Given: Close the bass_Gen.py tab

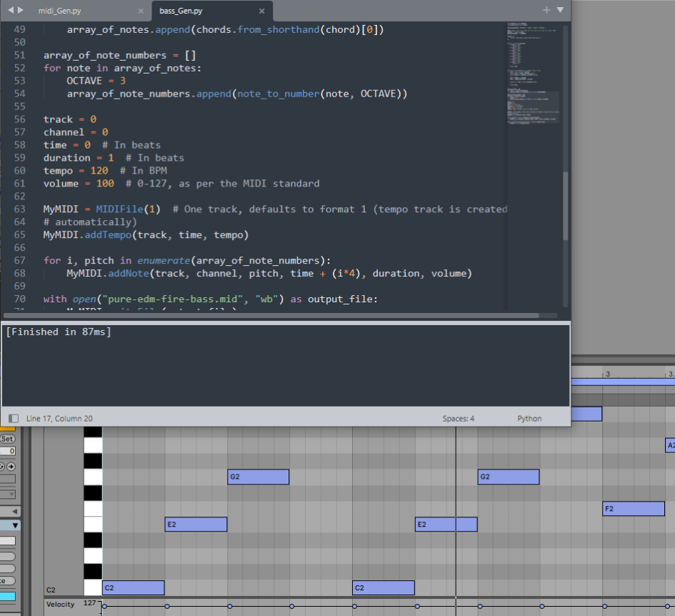Looking at the screenshot, I should point(261,11).
